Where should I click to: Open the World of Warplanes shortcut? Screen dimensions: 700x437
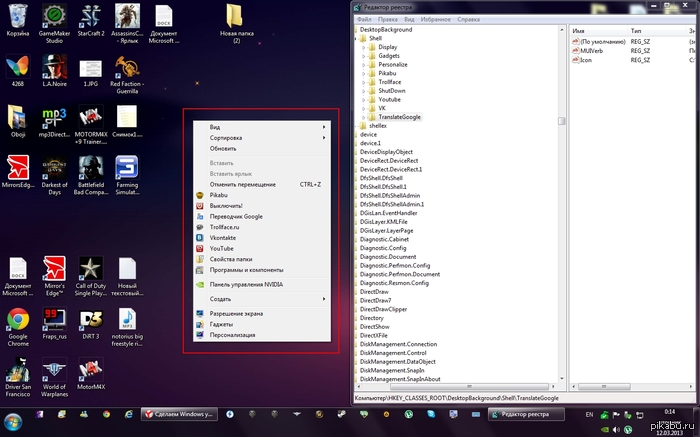54,370
